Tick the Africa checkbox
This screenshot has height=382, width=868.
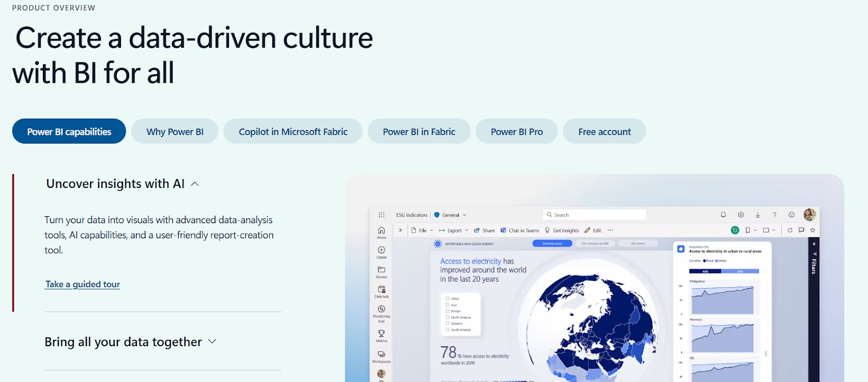[x=448, y=299]
